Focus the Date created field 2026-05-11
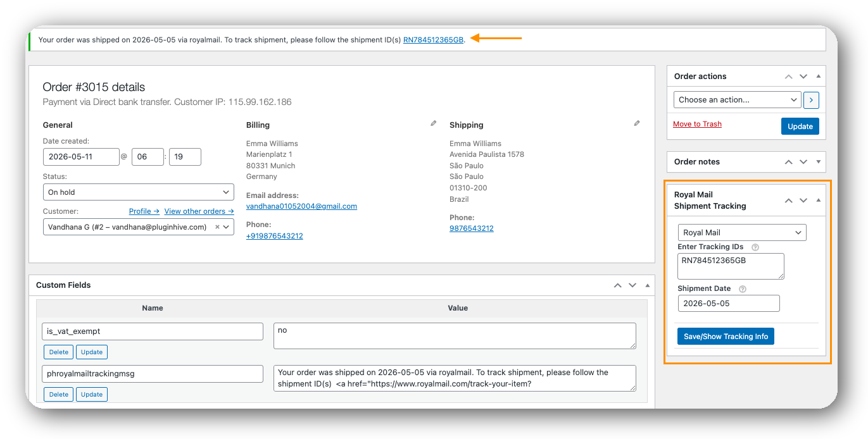This screenshot has height=439, width=868. 81,157
